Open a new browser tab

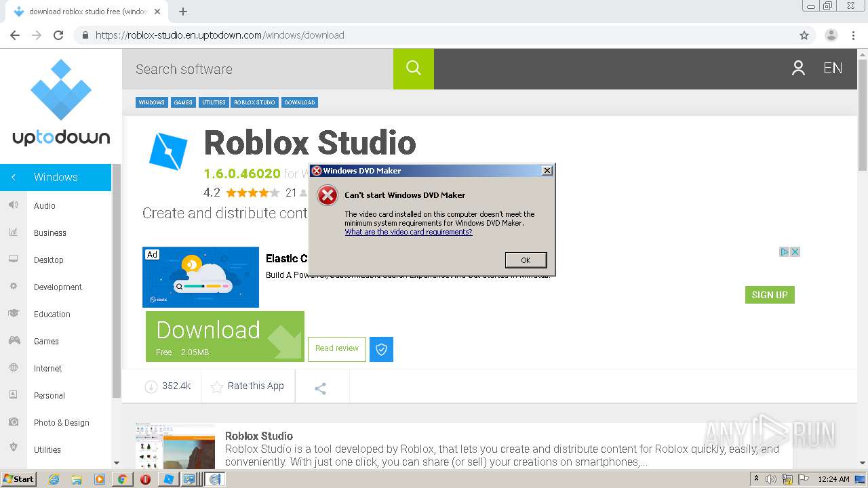click(183, 12)
